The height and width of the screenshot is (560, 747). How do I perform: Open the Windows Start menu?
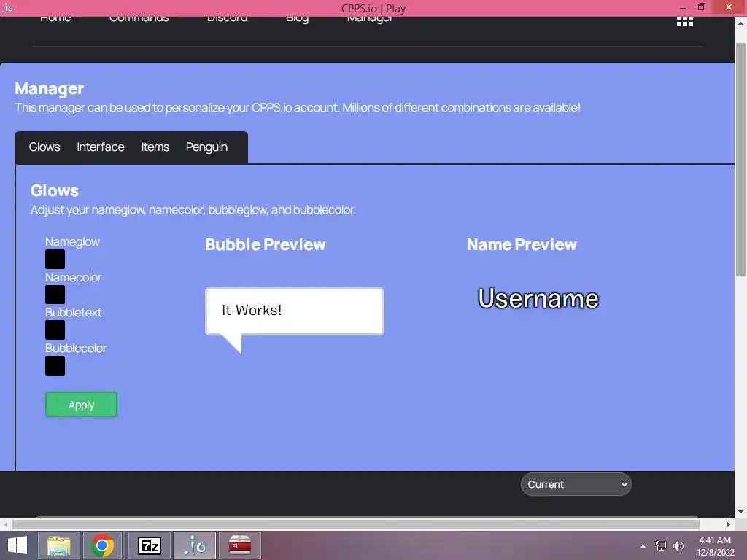tap(18, 545)
